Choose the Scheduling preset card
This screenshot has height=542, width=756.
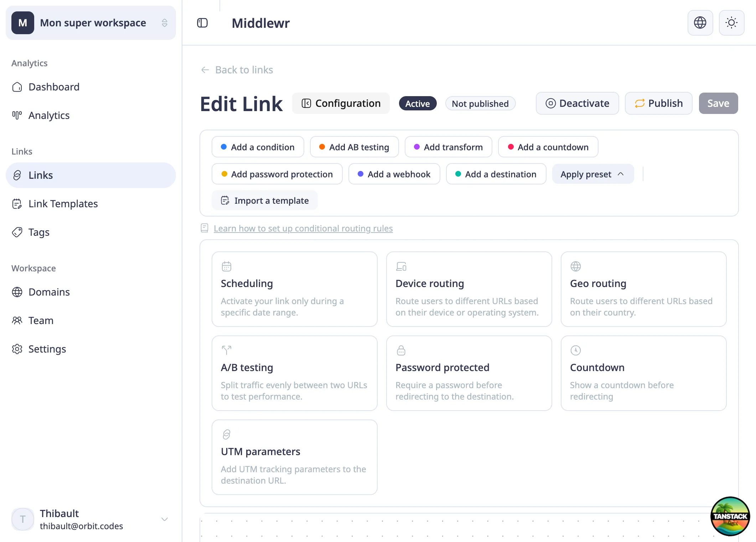294,289
